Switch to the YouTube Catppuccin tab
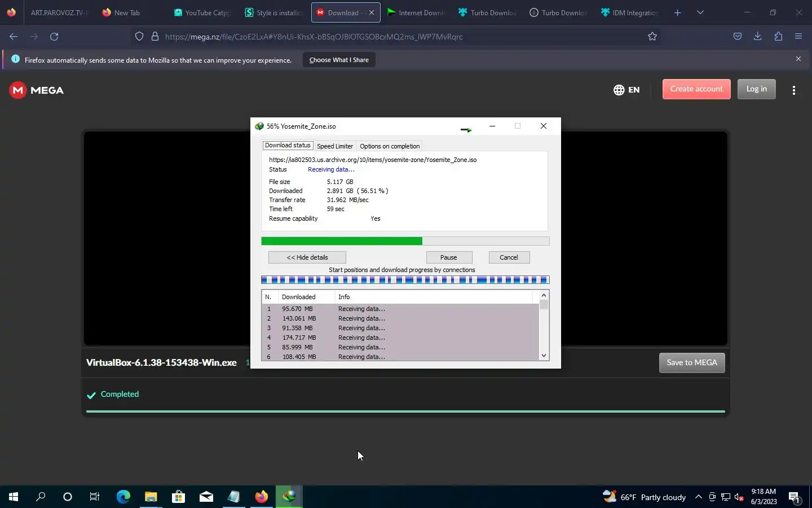812x508 pixels. pyautogui.click(x=203, y=12)
